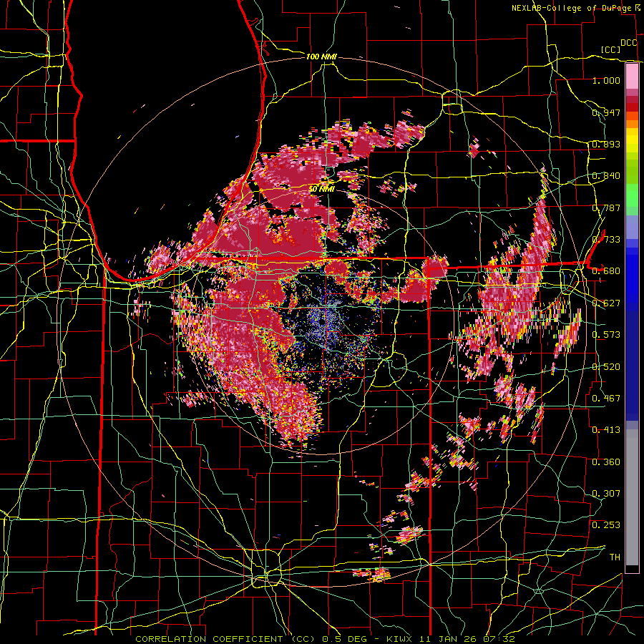Click the 0.733 scale label

(606, 239)
